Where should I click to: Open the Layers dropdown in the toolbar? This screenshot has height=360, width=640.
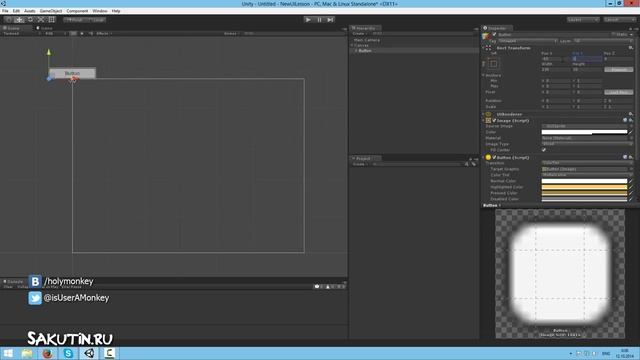pos(582,20)
